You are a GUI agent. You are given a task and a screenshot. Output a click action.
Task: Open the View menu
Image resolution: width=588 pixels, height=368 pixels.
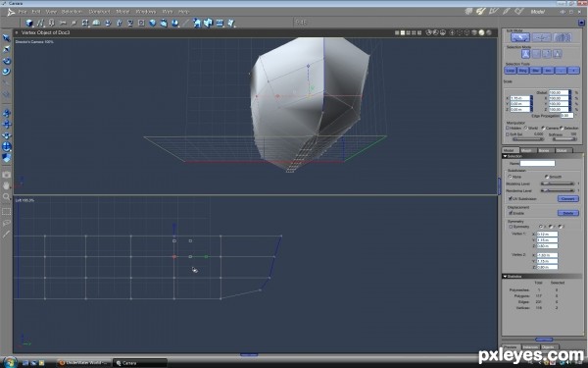pos(51,12)
